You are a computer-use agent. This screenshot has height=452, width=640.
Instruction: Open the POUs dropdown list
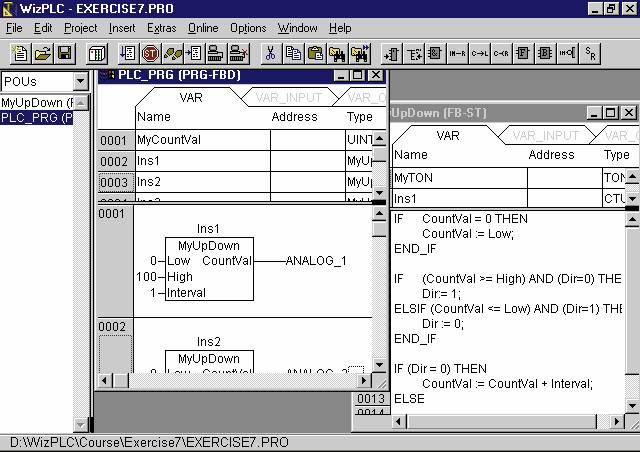[x=81, y=82]
